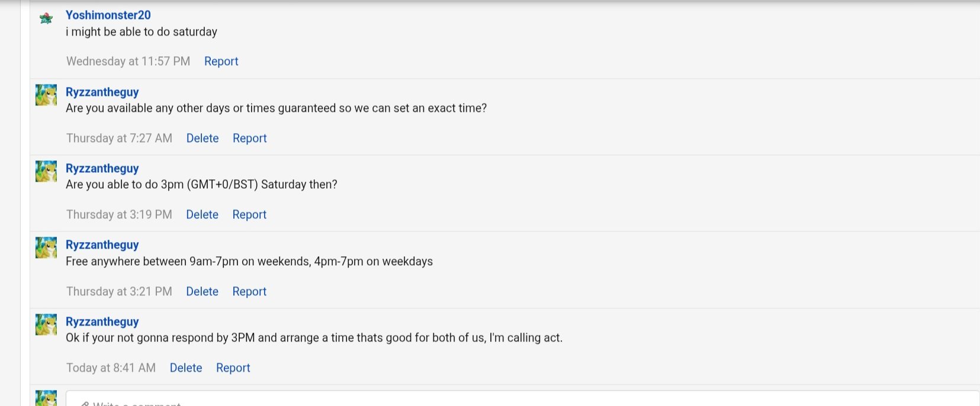Open Ryzzantheguy's username on the guaranteed-times comment
980x406 pixels.
tap(102, 92)
